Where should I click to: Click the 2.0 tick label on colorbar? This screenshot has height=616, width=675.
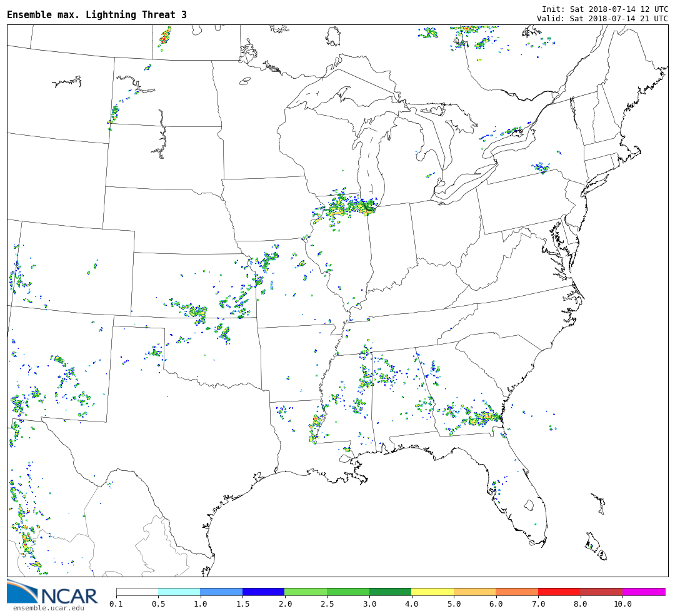[285, 604]
